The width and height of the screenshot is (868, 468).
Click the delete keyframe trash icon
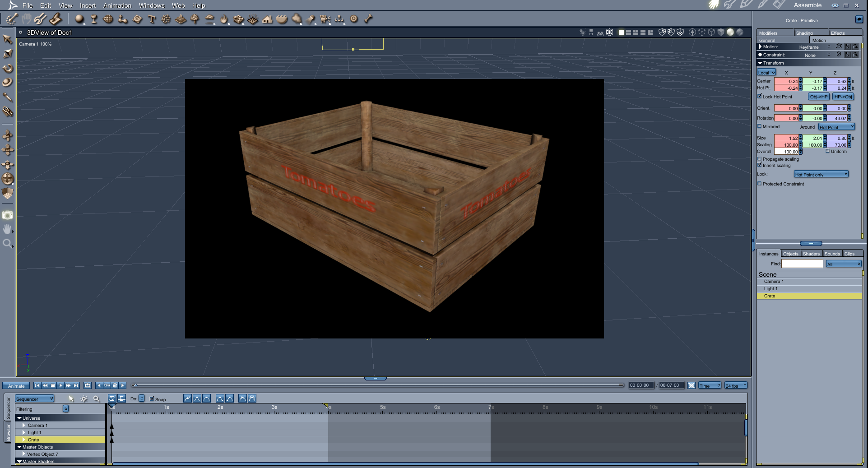pos(115,385)
